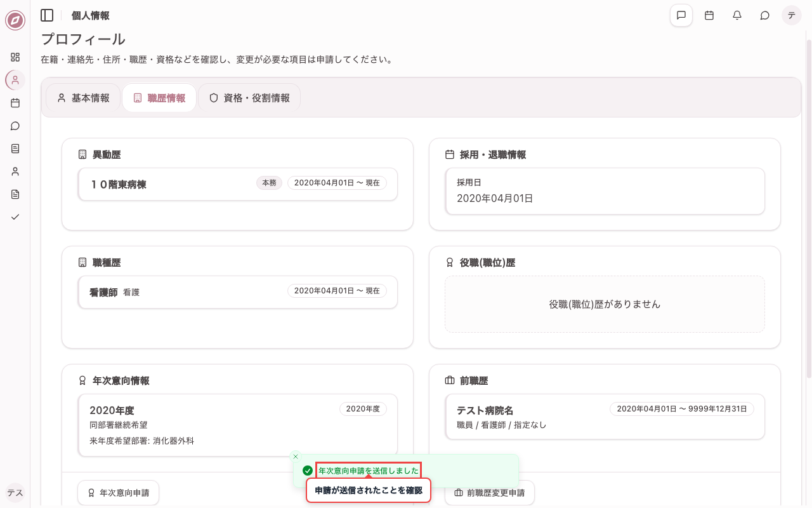
Task: Select the 職歴情報 tab
Action: point(159,98)
